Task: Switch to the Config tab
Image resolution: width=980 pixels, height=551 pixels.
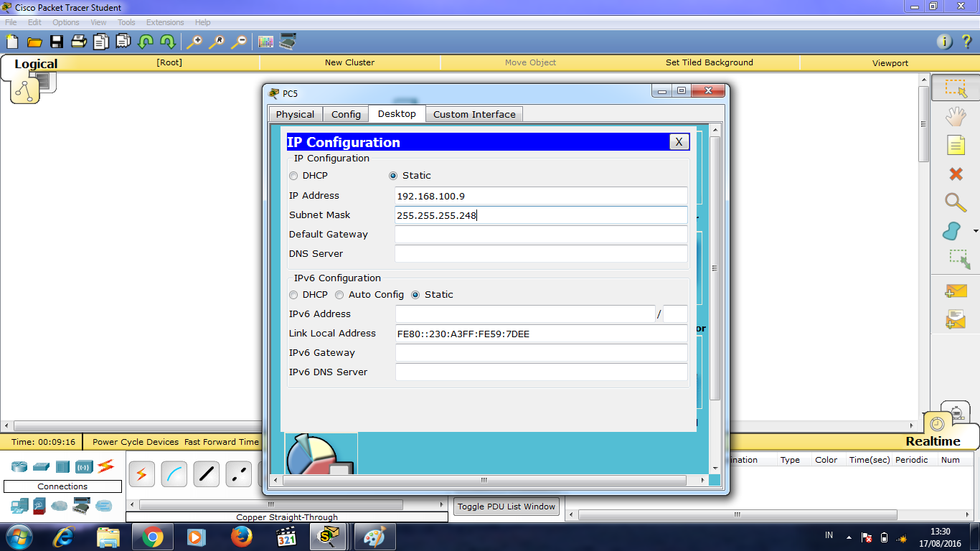Action: click(x=346, y=114)
